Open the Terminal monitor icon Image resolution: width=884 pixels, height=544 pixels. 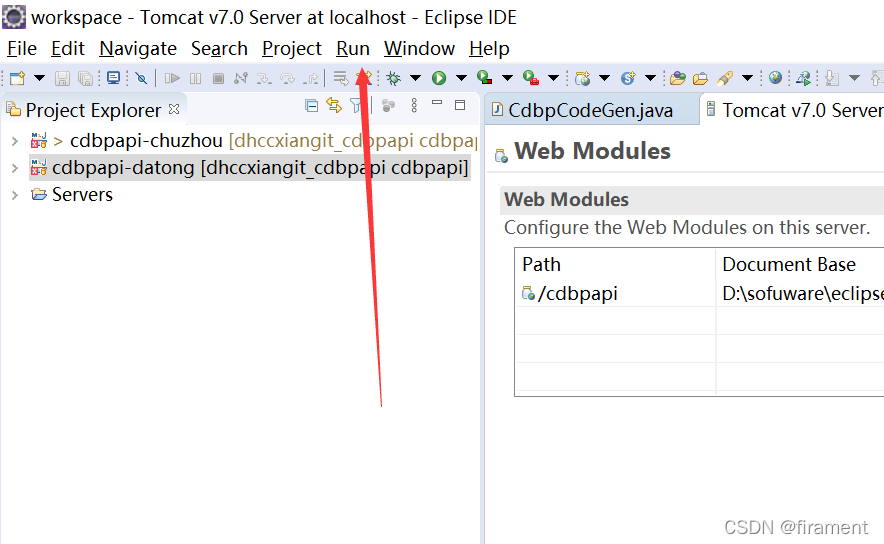[113, 78]
